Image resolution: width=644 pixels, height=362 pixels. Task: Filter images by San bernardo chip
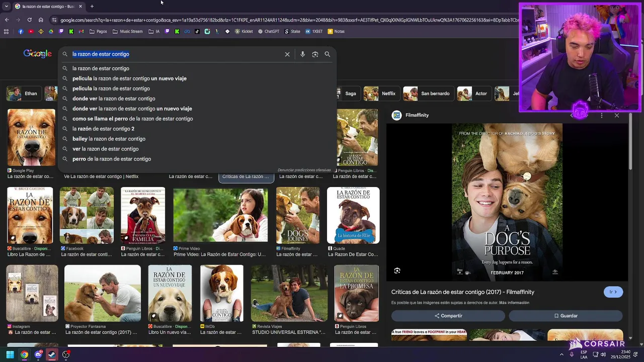tap(428, 94)
